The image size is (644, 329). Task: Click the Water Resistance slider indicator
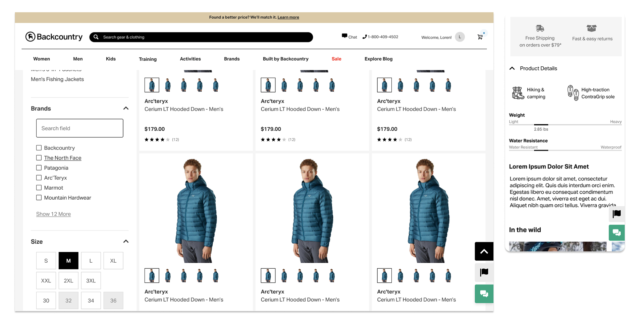coord(541,150)
